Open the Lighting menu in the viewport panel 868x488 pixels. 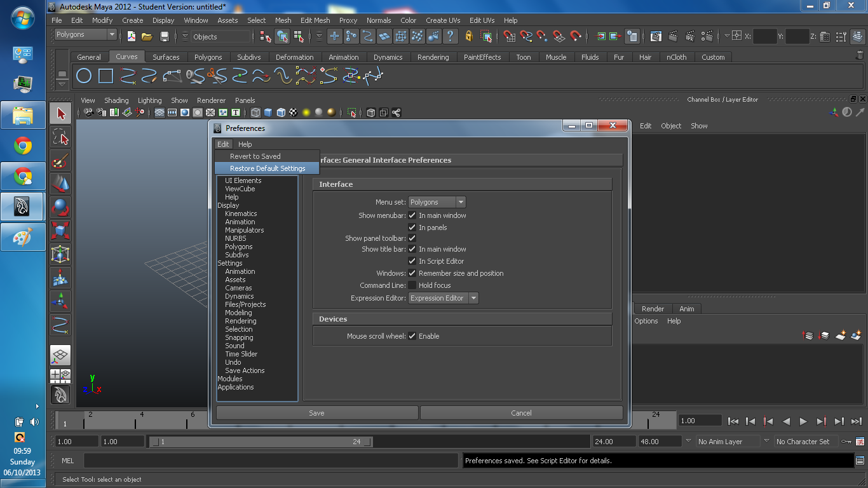coord(149,100)
